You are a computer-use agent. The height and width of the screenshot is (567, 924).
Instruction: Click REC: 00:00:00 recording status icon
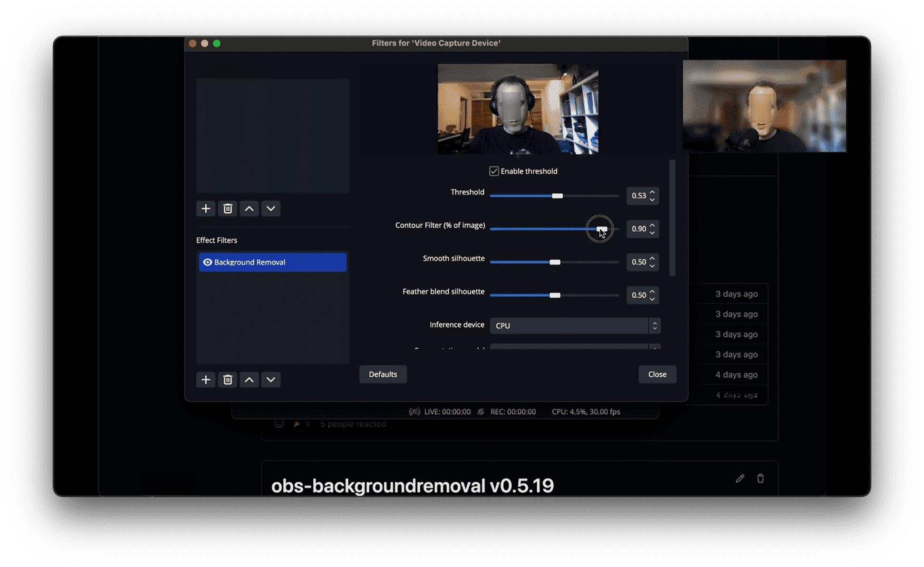click(x=481, y=412)
